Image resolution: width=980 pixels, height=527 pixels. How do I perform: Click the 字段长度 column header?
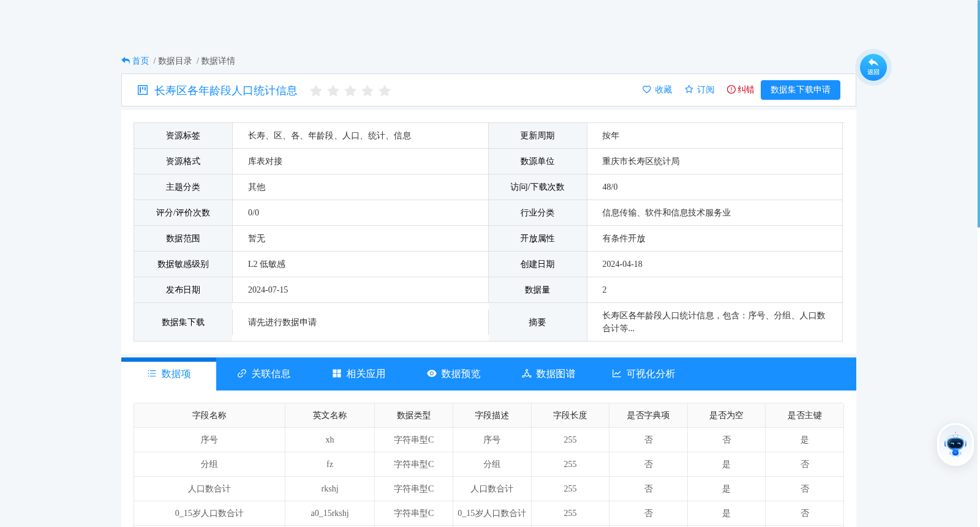pos(570,415)
